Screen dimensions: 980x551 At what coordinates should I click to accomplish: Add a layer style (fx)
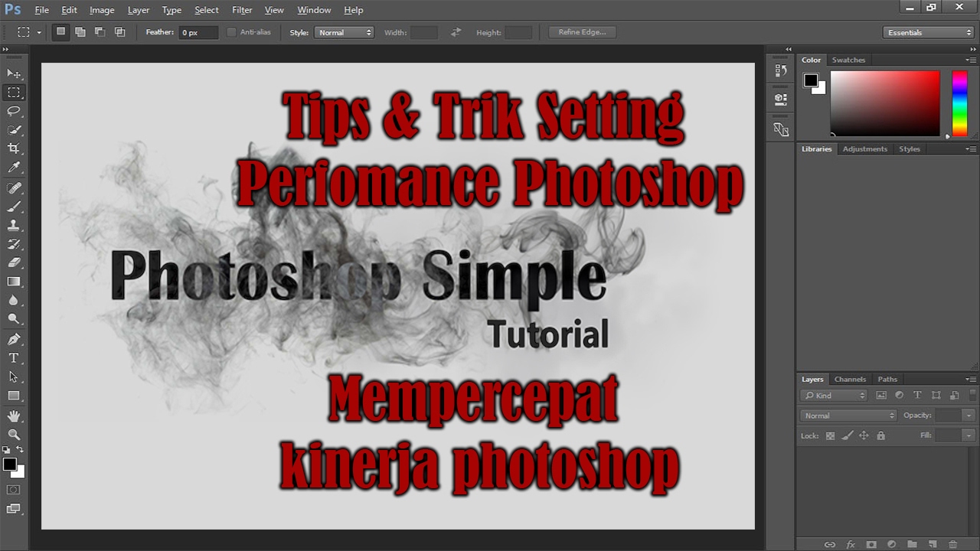850,544
